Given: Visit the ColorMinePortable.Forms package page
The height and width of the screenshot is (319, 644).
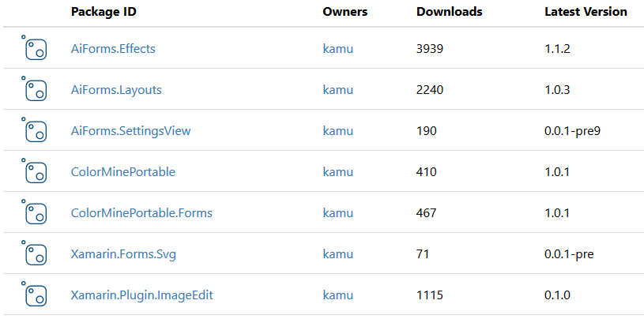Looking at the screenshot, I should (x=141, y=213).
